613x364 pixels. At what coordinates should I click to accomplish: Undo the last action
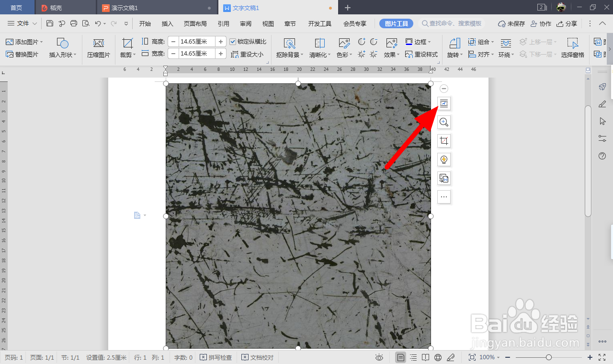[x=98, y=23]
